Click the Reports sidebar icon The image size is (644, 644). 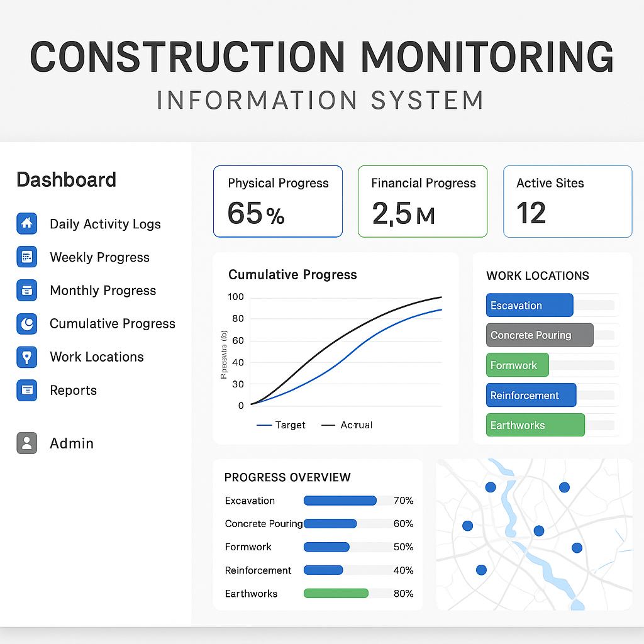(26, 390)
